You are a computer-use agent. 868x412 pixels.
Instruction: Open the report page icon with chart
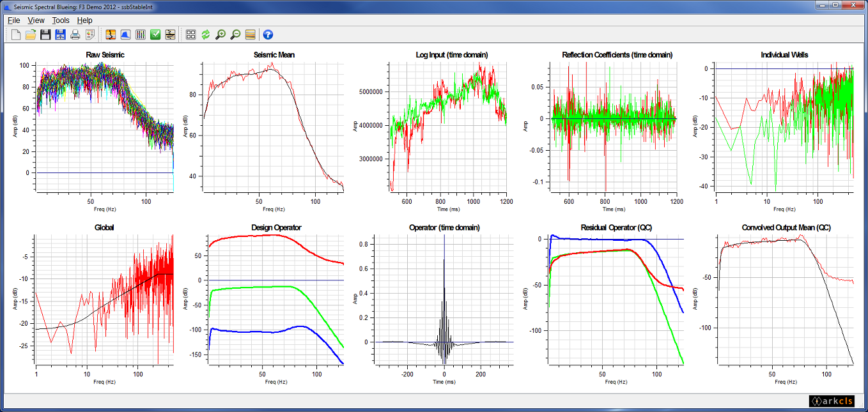(90, 34)
